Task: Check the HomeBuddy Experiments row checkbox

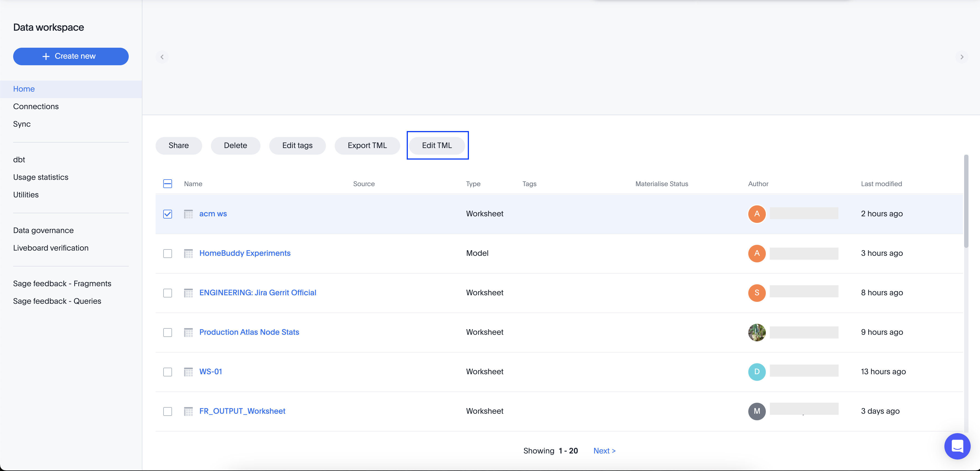Action: pos(167,253)
